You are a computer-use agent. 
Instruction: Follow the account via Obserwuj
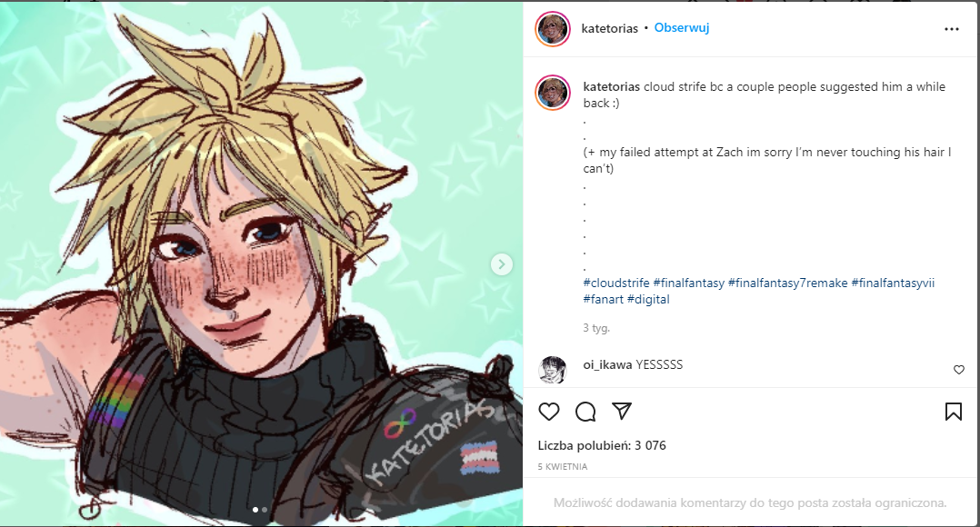681,28
